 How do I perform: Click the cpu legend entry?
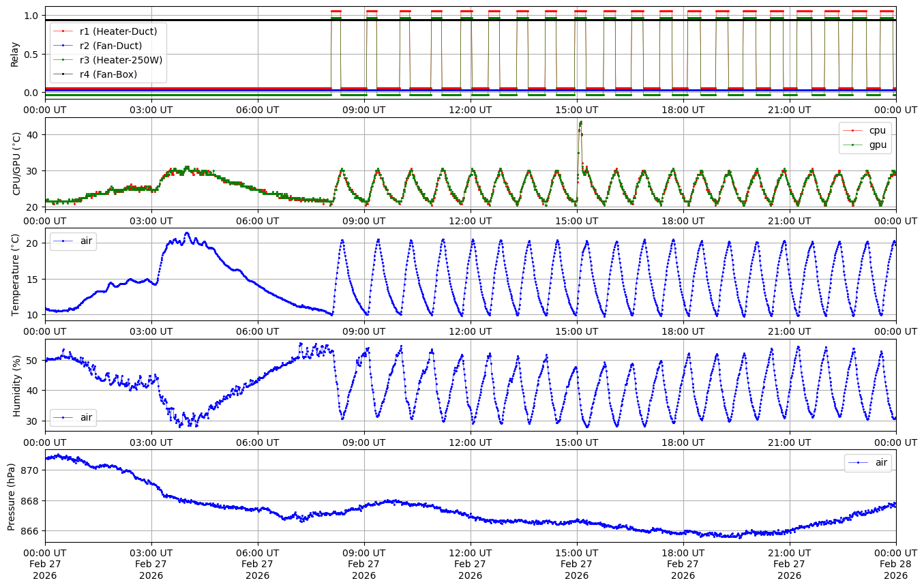[x=874, y=130]
